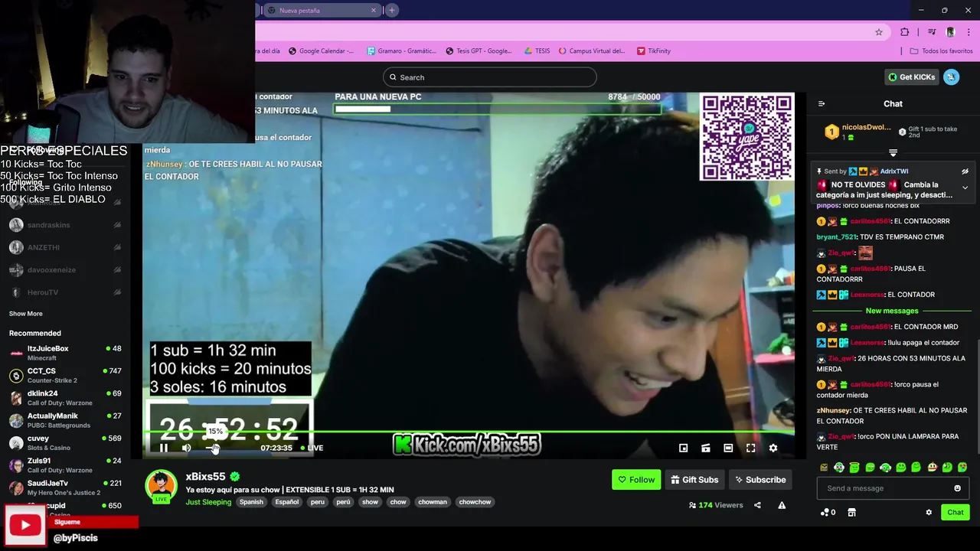Click the search box on Kick
This screenshot has width=980, height=551.
point(489,77)
